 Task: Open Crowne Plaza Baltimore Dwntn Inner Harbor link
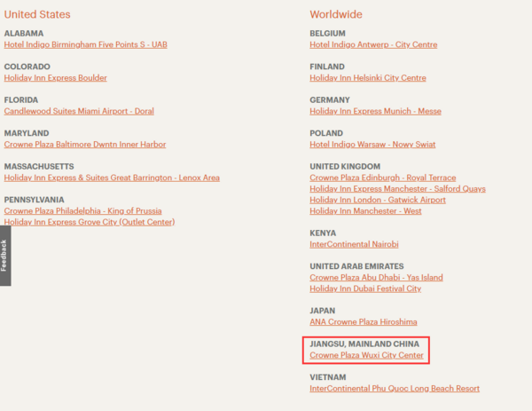pyautogui.click(x=85, y=145)
